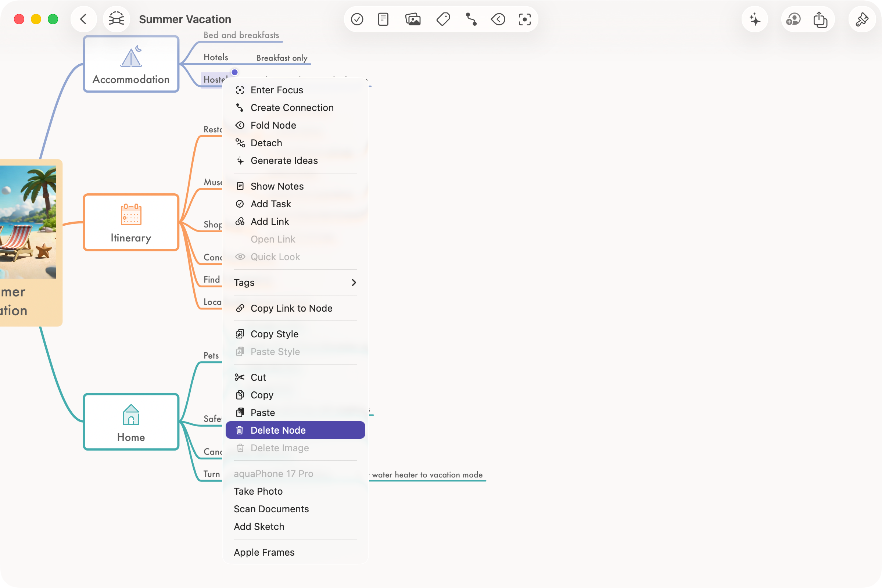The height and width of the screenshot is (588, 882).
Task: Open the style paintbrush panel icon
Action: coord(862,19)
